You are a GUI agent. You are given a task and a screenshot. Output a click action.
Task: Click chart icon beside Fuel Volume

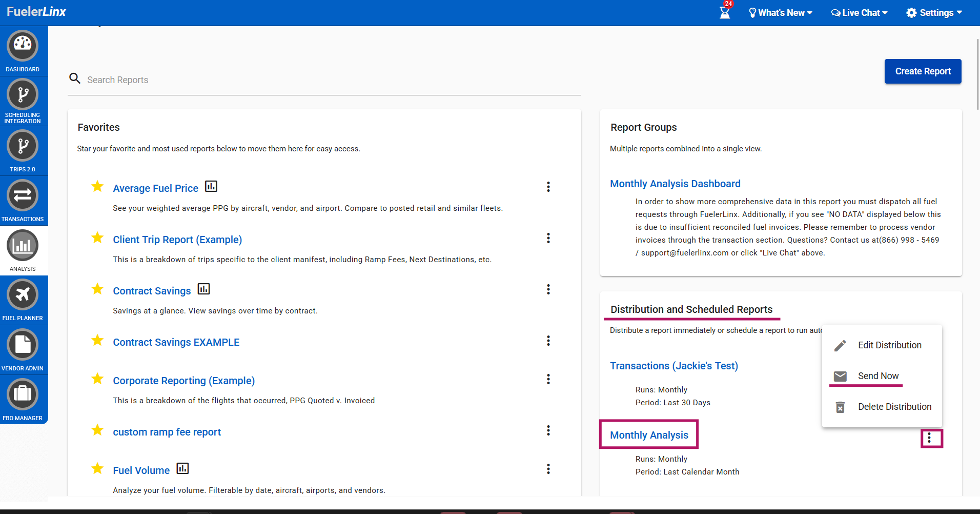(x=182, y=468)
